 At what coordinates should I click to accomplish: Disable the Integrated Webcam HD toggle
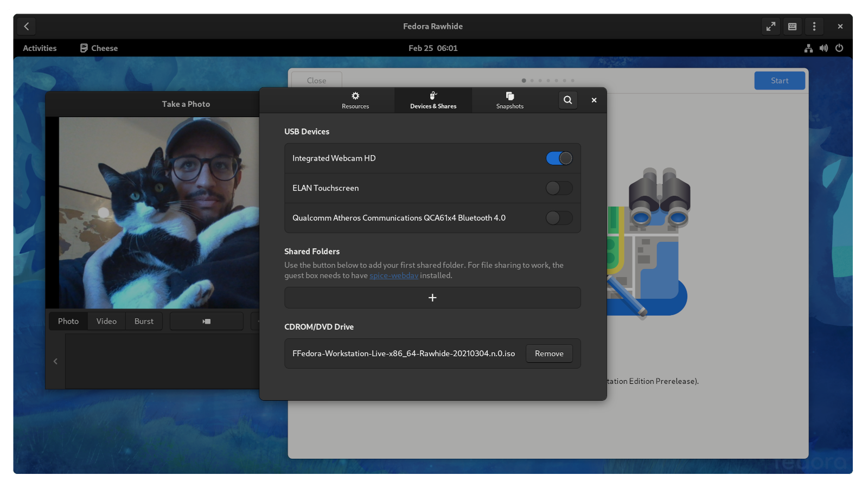pyautogui.click(x=558, y=158)
